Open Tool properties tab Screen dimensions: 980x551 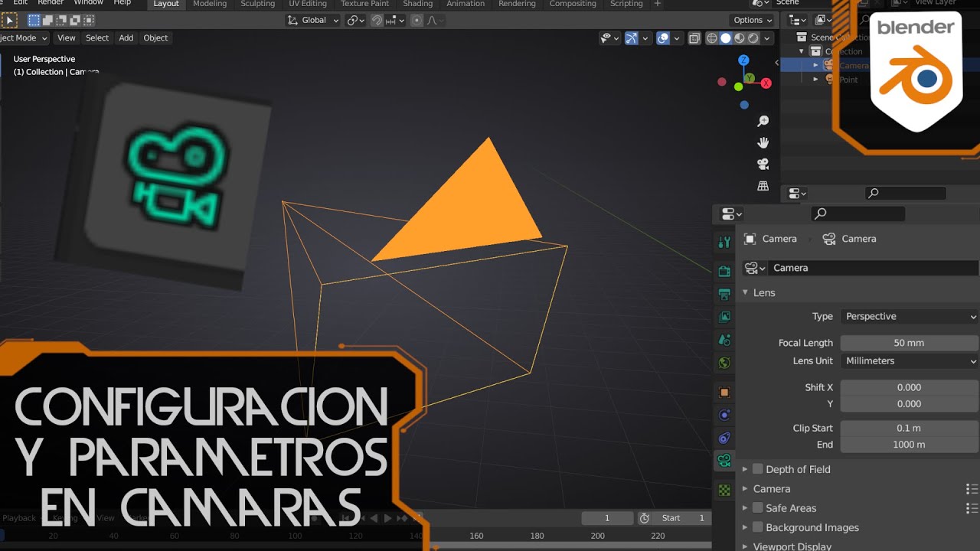coord(724,243)
